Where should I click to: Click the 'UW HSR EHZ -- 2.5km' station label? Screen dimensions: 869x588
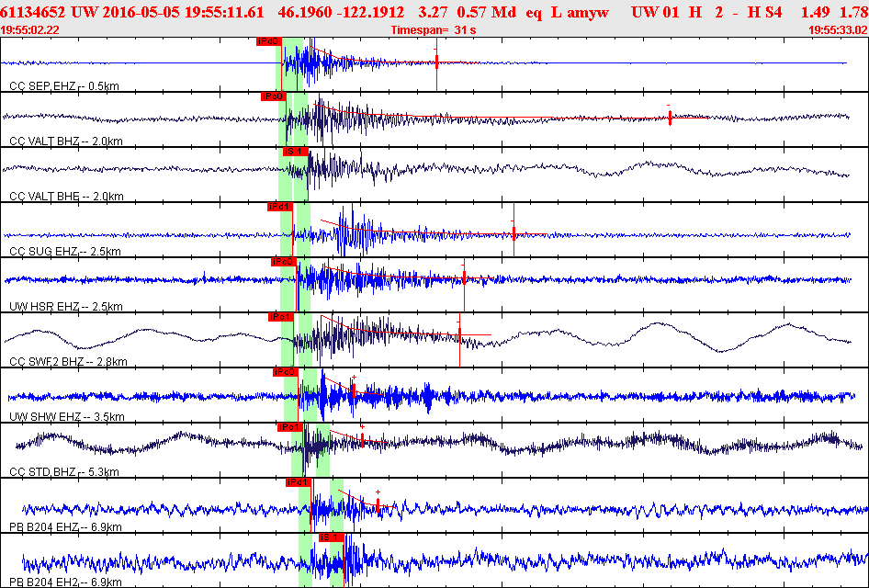[x=66, y=306]
